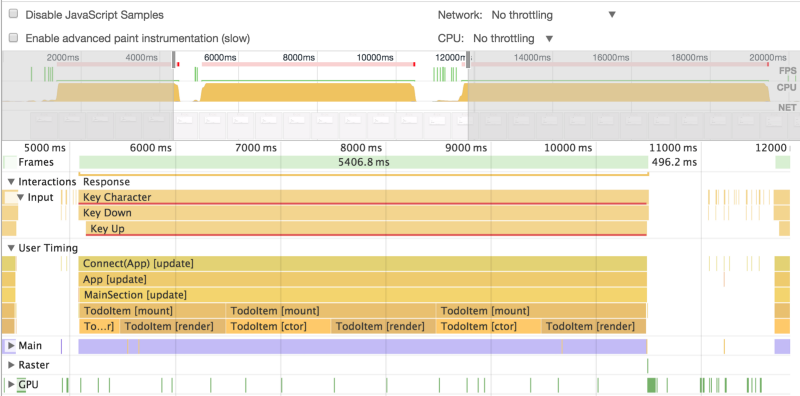Open the CPU throttling dropdown
Image resolution: width=800 pixels, height=396 pixels.
pos(512,38)
